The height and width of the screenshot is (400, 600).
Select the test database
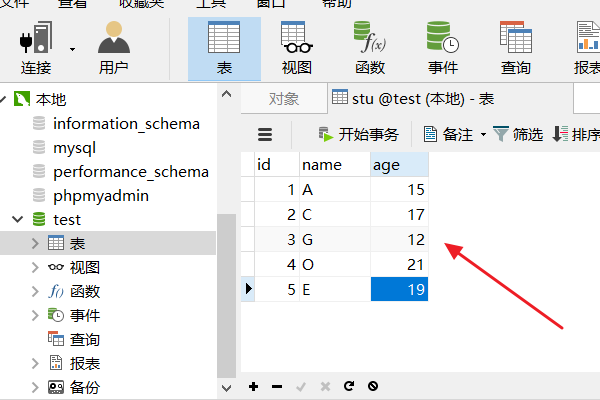67,220
